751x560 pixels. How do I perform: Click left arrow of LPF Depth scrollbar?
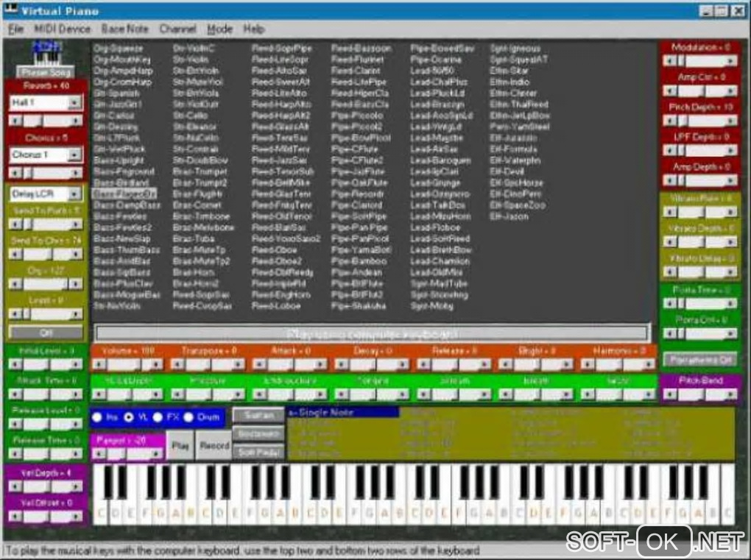670,150
